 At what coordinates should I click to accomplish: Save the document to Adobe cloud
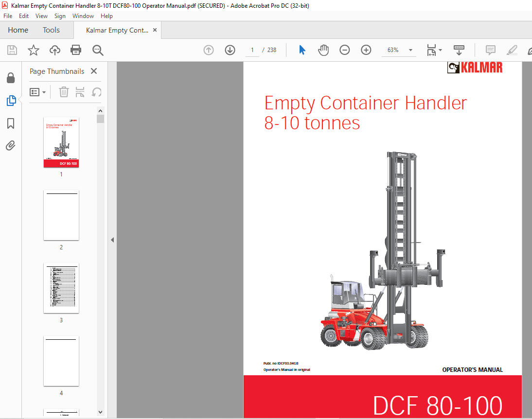pos(54,50)
